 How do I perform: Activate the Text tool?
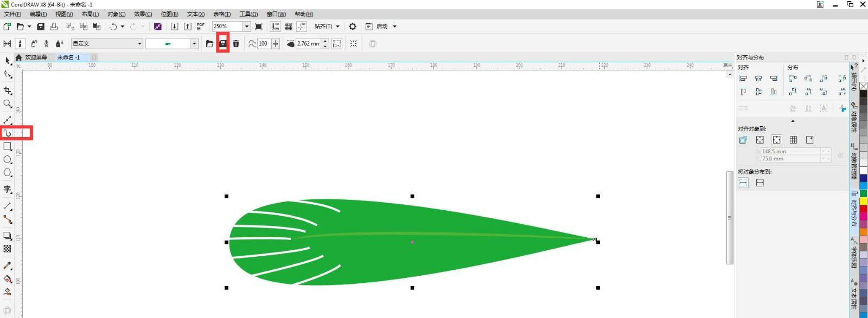pos(8,189)
